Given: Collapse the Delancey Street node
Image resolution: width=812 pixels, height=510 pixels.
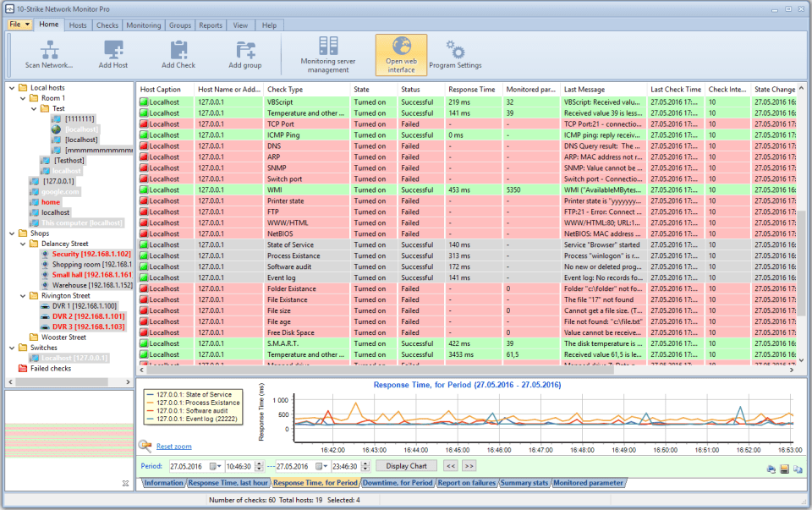Looking at the screenshot, I should pyautogui.click(x=23, y=244).
